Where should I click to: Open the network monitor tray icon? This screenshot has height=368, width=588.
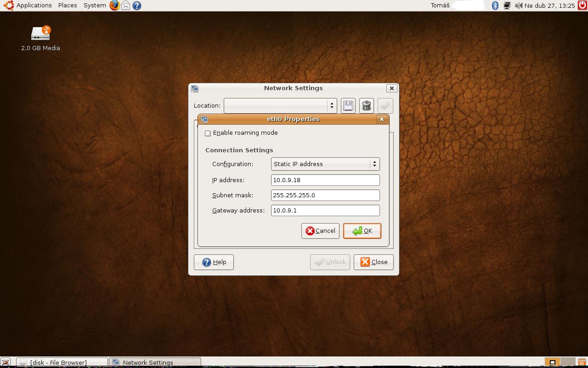pyautogui.click(x=507, y=6)
